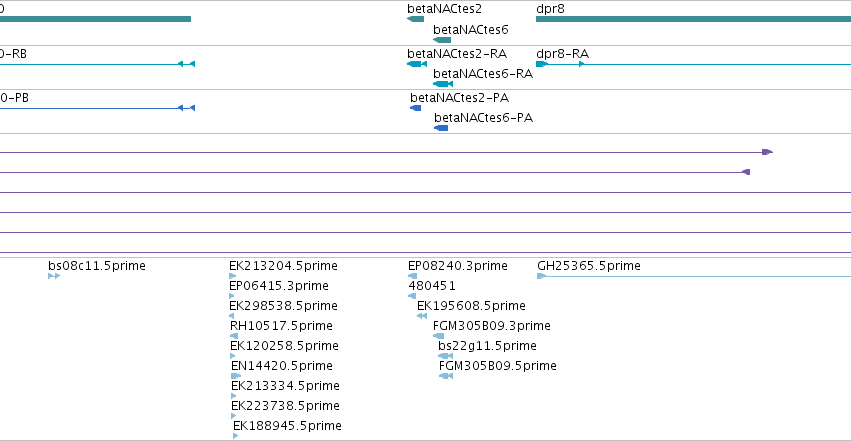Open the dpr8-RA transcript label
The image size is (851, 441).
(562, 54)
